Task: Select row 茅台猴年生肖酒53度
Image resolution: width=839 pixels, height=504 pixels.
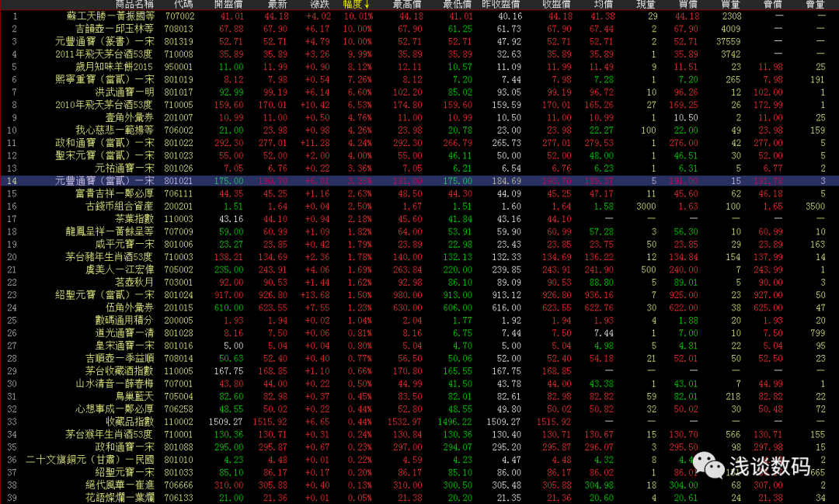Action: tap(419, 434)
